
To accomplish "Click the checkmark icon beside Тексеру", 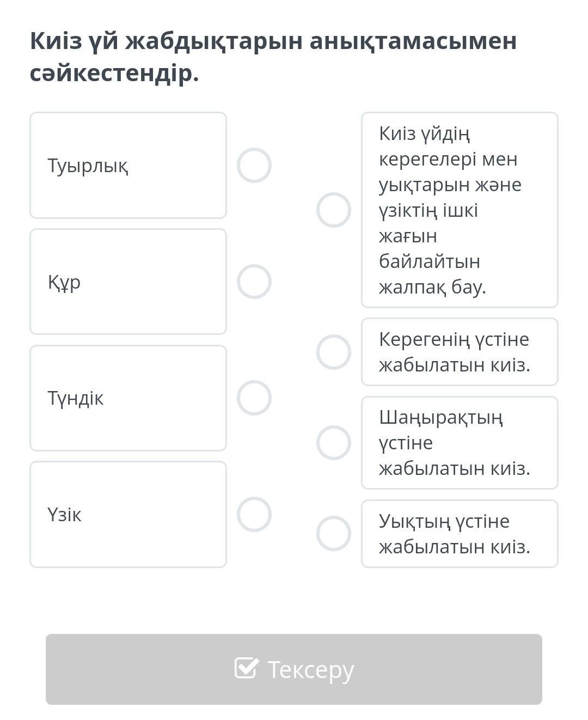I will 246,668.
